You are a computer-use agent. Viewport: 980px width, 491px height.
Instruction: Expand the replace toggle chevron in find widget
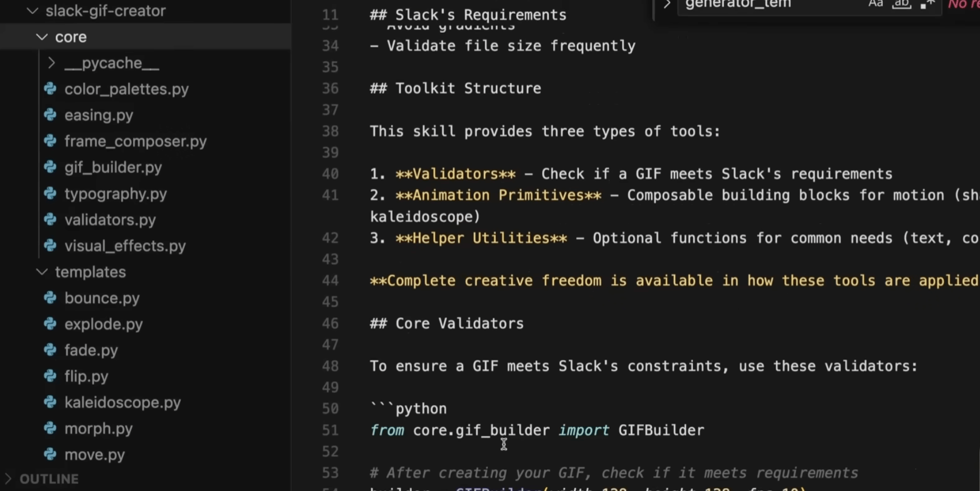tap(666, 5)
